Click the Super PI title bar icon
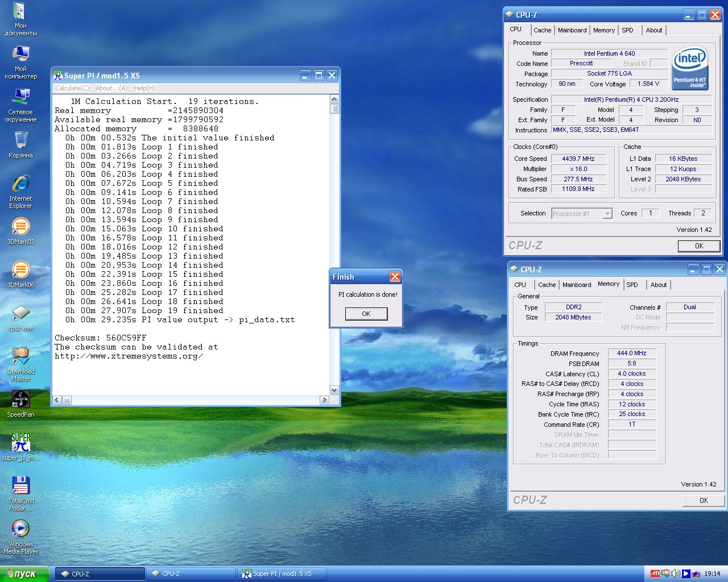 point(57,75)
